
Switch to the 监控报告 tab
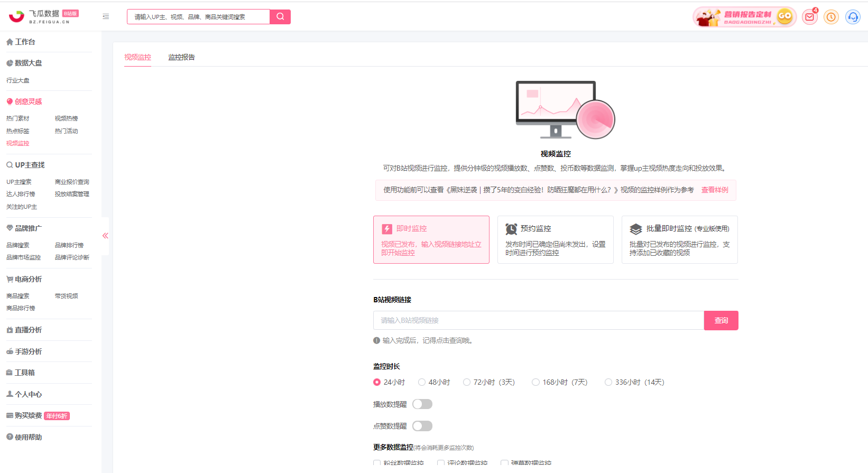[x=182, y=57]
